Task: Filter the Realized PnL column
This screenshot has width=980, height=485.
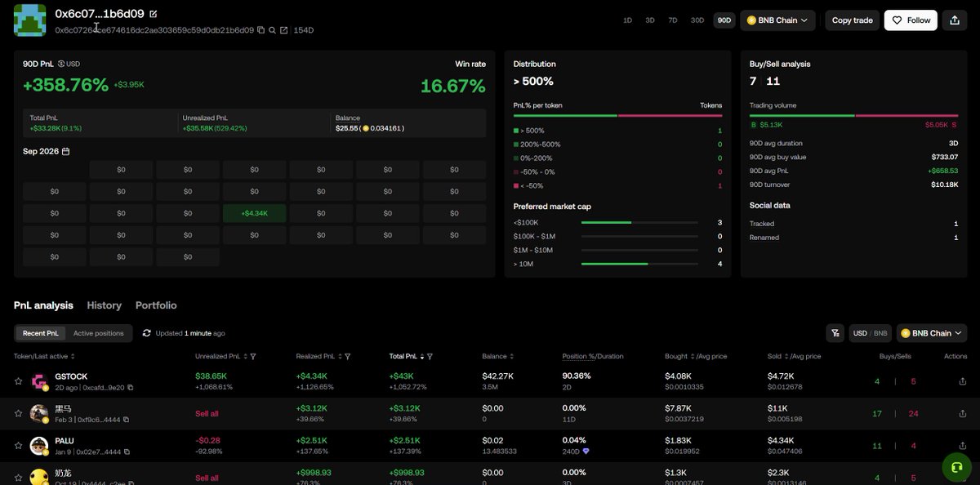Action: pos(348,357)
